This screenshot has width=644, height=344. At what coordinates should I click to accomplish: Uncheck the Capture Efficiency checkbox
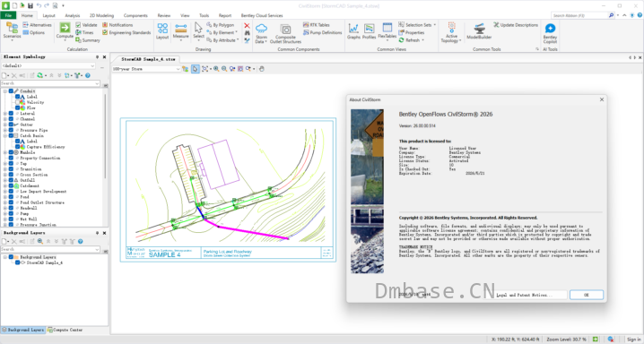point(18,147)
